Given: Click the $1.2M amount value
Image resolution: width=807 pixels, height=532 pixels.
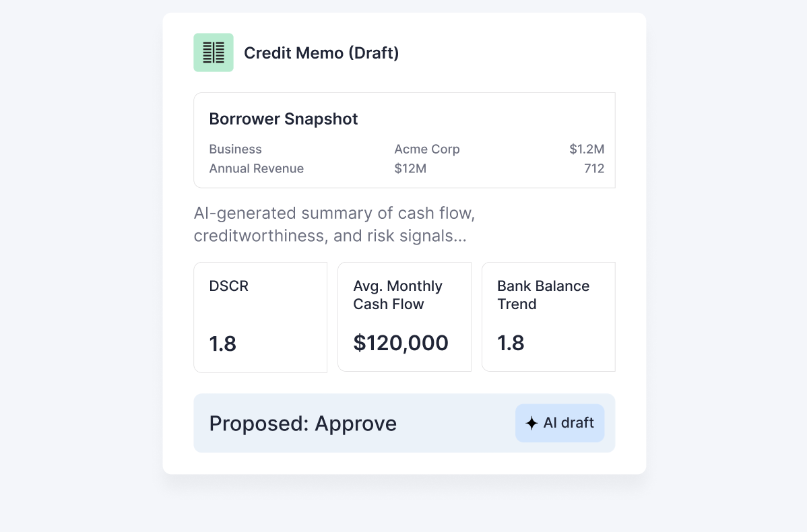Looking at the screenshot, I should point(587,149).
